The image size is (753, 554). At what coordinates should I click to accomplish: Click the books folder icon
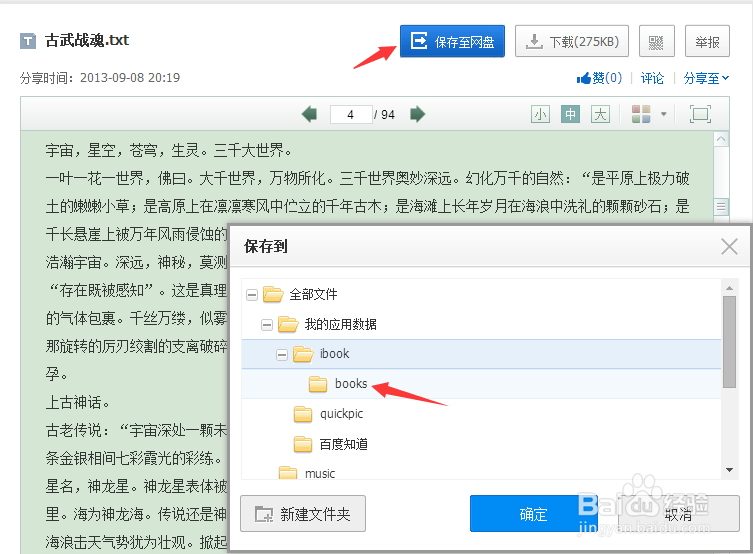point(318,384)
